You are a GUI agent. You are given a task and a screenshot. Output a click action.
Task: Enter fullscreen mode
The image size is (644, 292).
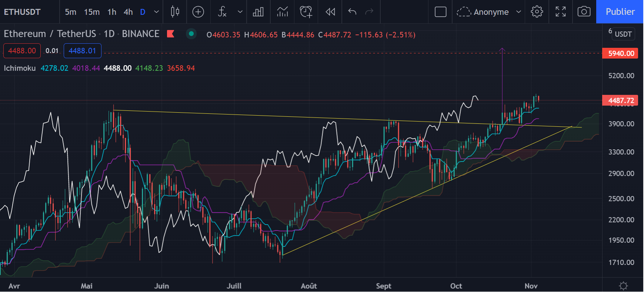[560, 12]
